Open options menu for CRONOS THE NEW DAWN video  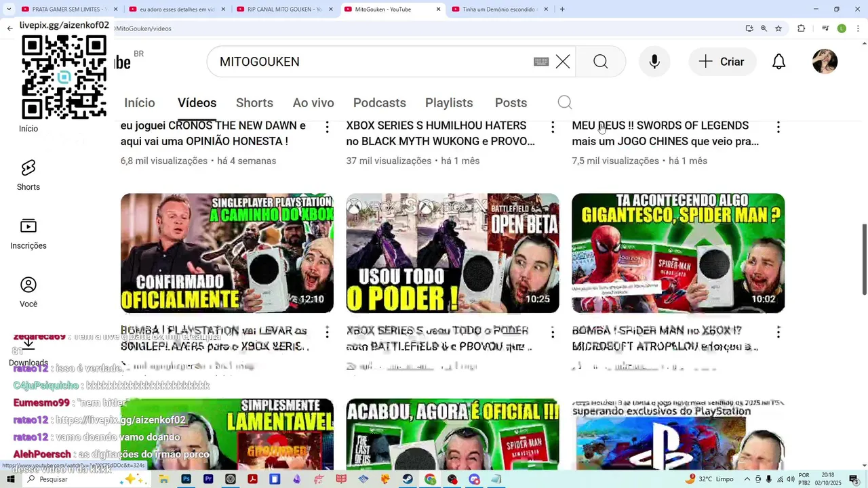point(327,127)
